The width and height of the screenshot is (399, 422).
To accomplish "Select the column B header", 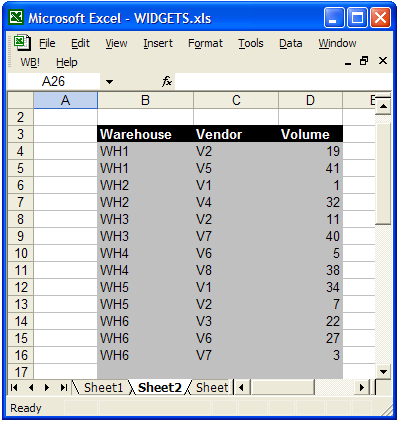I will [x=145, y=100].
